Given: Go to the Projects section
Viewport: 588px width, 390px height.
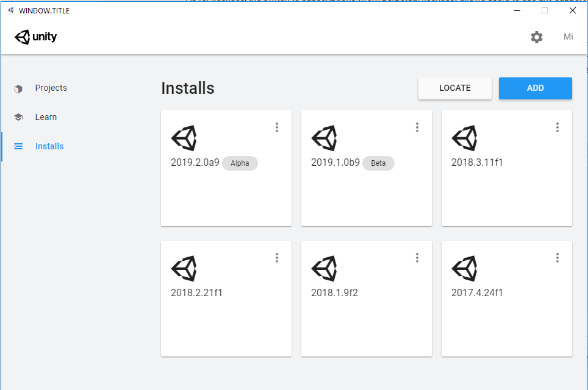Looking at the screenshot, I should point(50,88).
